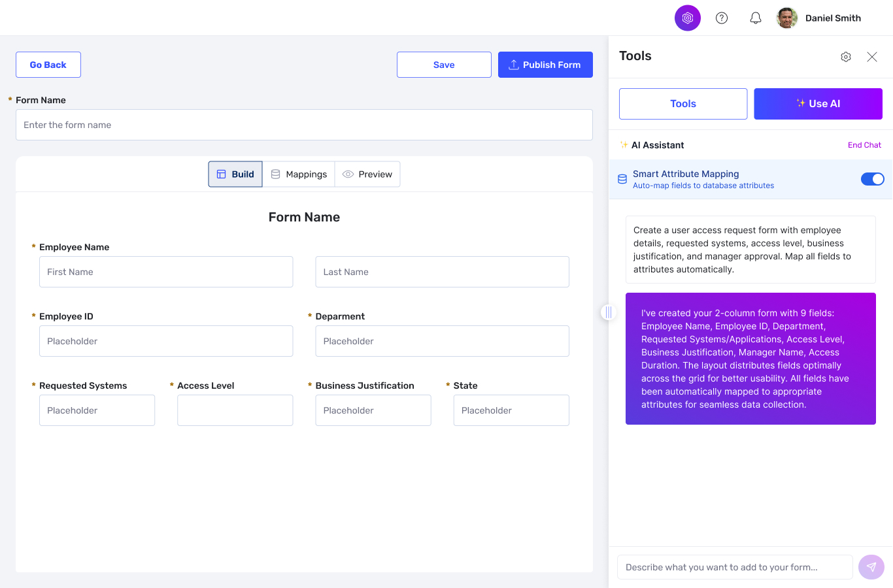
Task: Switch to the Build tab
Action: pos(235,174)
